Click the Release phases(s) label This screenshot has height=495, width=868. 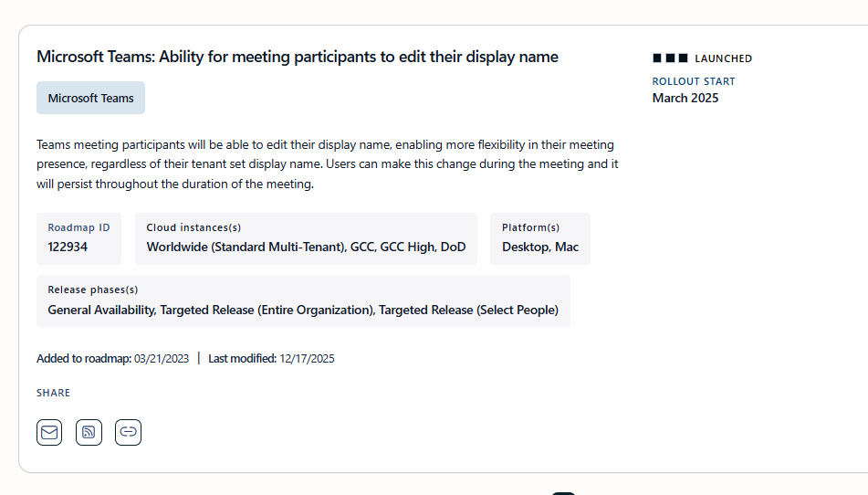93,290
